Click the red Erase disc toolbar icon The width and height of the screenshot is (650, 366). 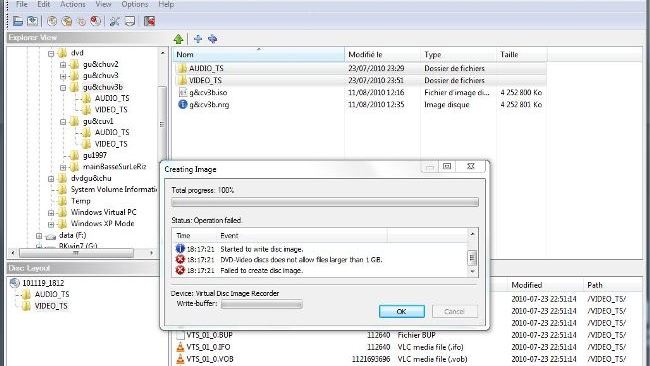(x=96, y=21)
